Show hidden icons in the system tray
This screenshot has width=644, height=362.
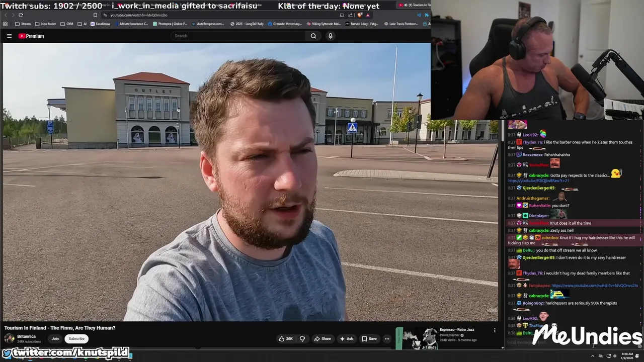(x=593, y=356)
